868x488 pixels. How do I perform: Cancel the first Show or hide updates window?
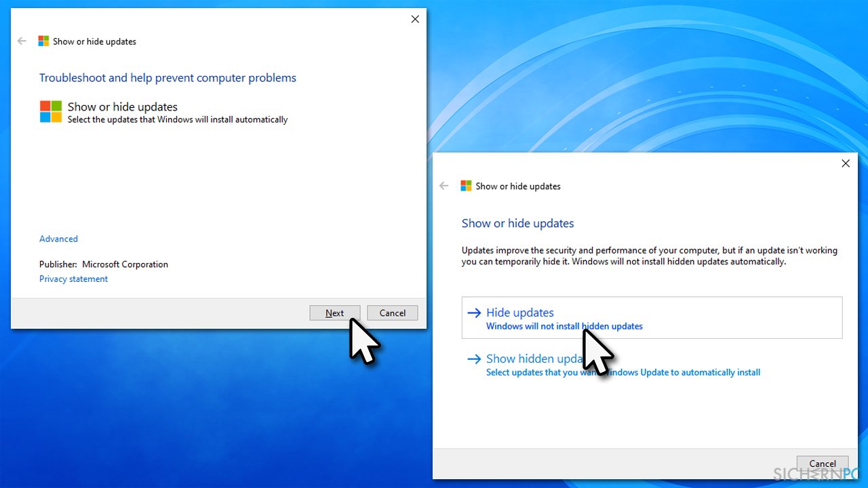click(393, 313)
